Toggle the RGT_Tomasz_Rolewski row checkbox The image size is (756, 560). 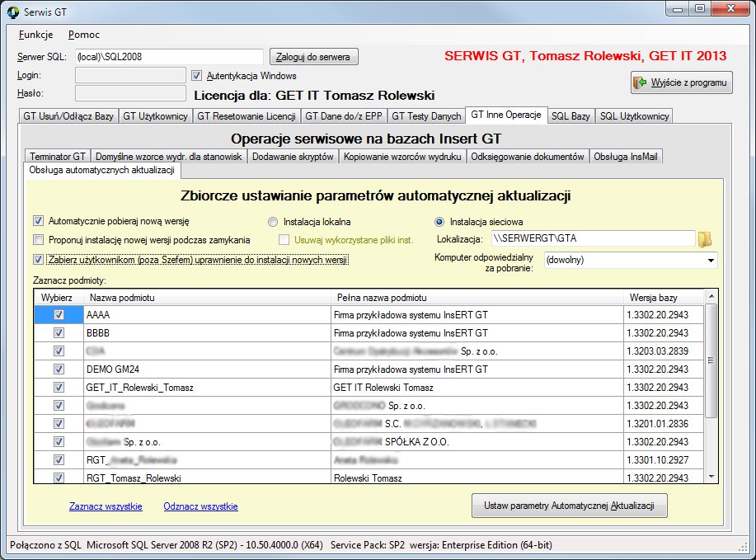tap(59, 478)
